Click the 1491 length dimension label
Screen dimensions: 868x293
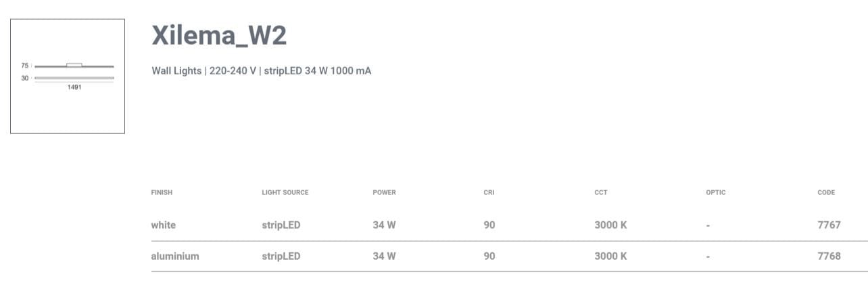74,87
